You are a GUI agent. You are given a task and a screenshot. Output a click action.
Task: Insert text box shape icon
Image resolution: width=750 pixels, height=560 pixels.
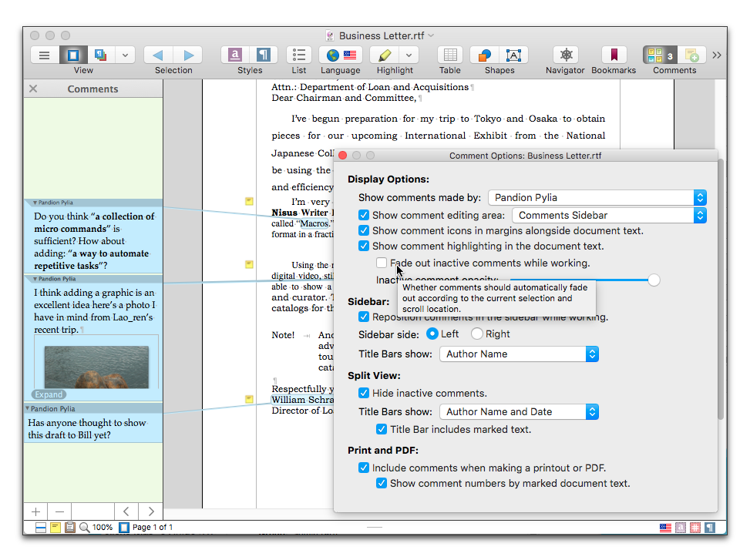(x=513, y=55)
